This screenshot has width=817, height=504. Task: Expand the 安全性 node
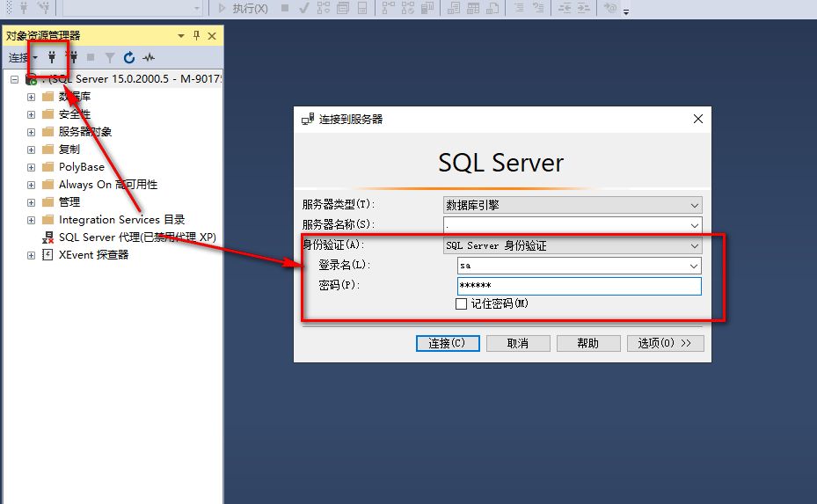pyautogui.click(x=32, y=114)
